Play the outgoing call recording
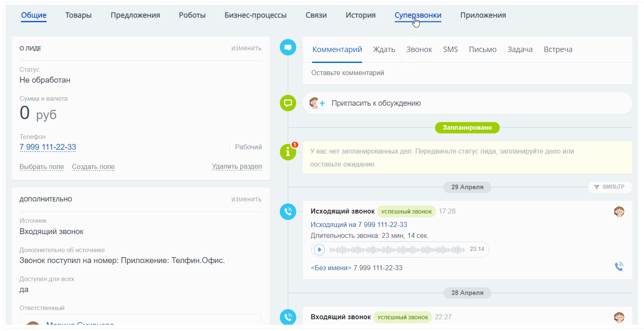The height and width of the screenshot is (331, 644). click(x=319, y=250)
